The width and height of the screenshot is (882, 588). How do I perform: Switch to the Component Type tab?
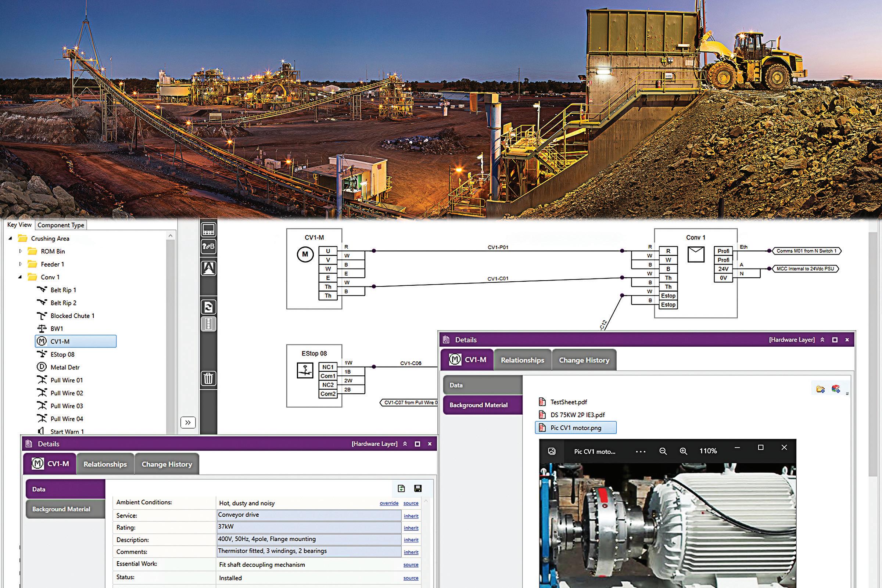coord(61,225)
